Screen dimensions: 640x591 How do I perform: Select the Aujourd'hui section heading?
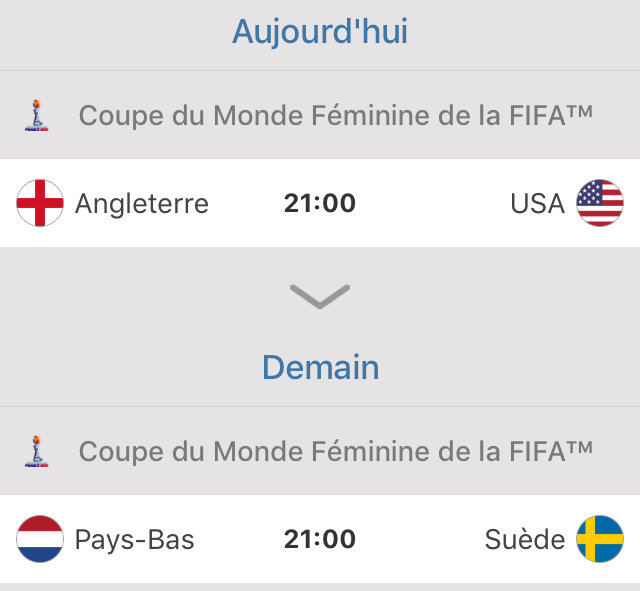320,32
